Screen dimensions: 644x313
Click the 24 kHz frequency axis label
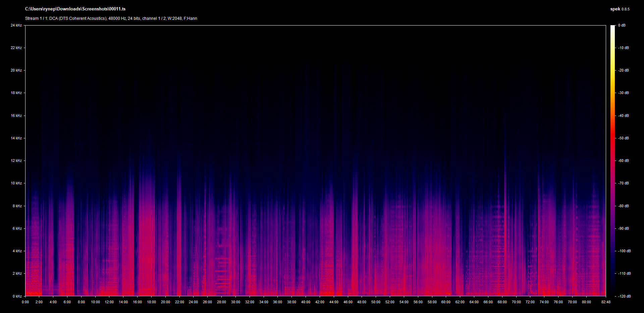tap(16, 26)
